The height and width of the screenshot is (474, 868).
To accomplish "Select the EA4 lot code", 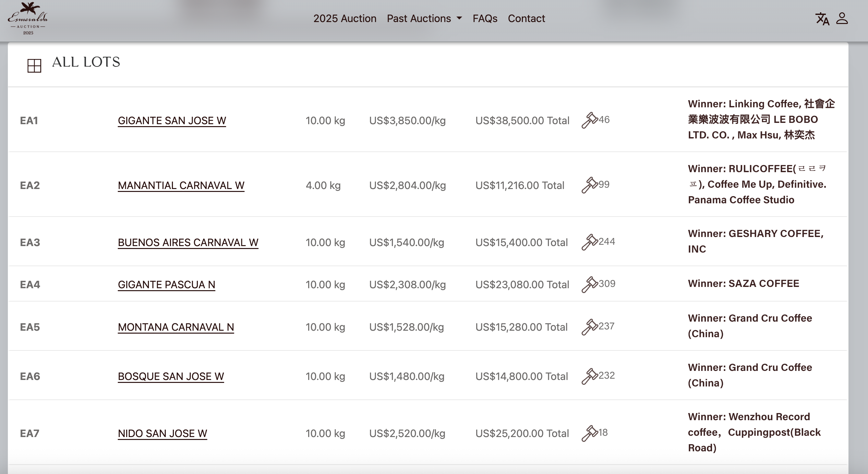I will click(x=30, y=285).
